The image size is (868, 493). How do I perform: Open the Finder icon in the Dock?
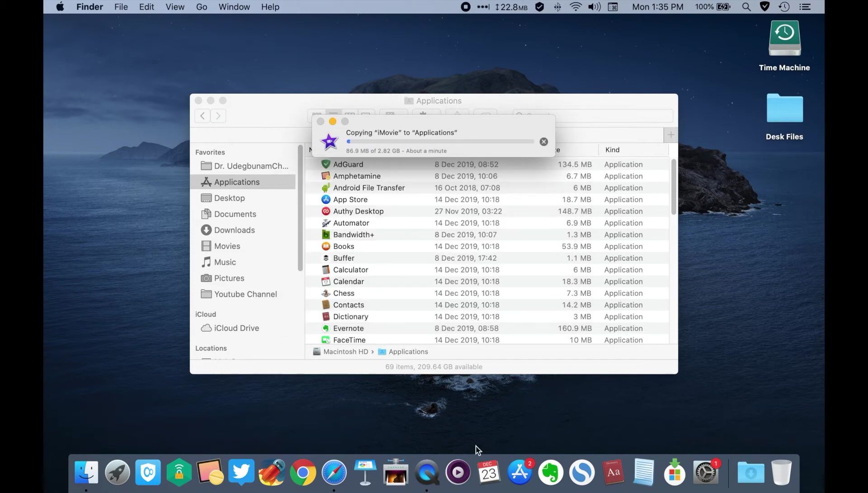click(x=86, y=473)
